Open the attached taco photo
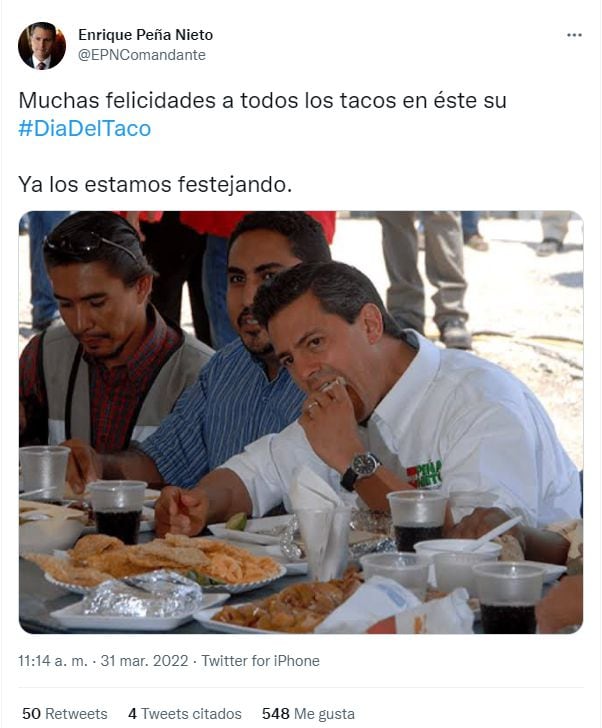Screen dimensions: 602x728 point(301,422)
